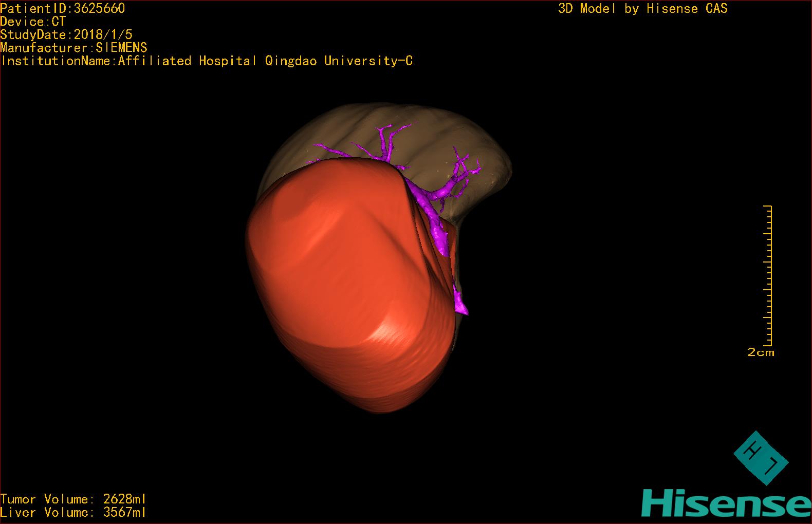
Task: Click the "Tumor Volume: 2628ml" readout
Action: (73, 499)
